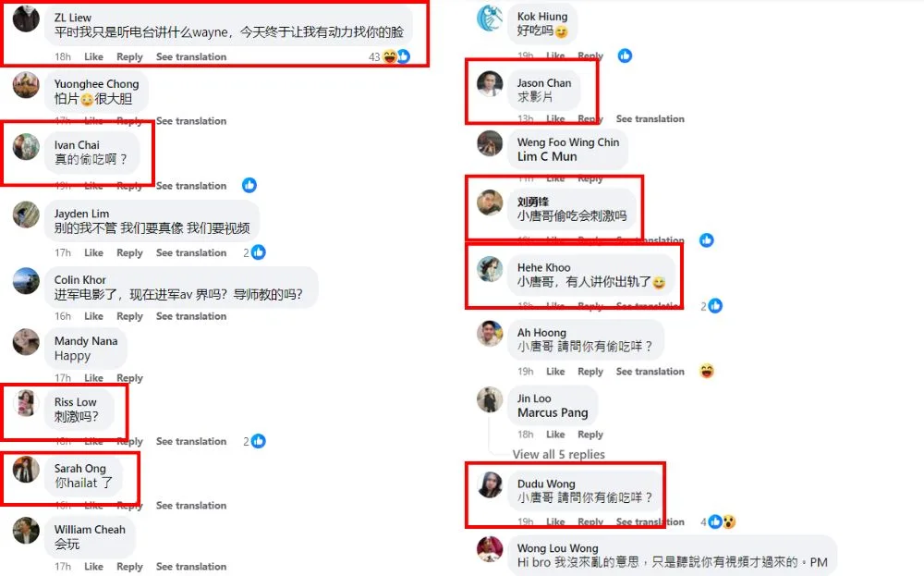924x576 pixels.
Task: Like Colin Khor's comment
Action: tap(93, 316)
